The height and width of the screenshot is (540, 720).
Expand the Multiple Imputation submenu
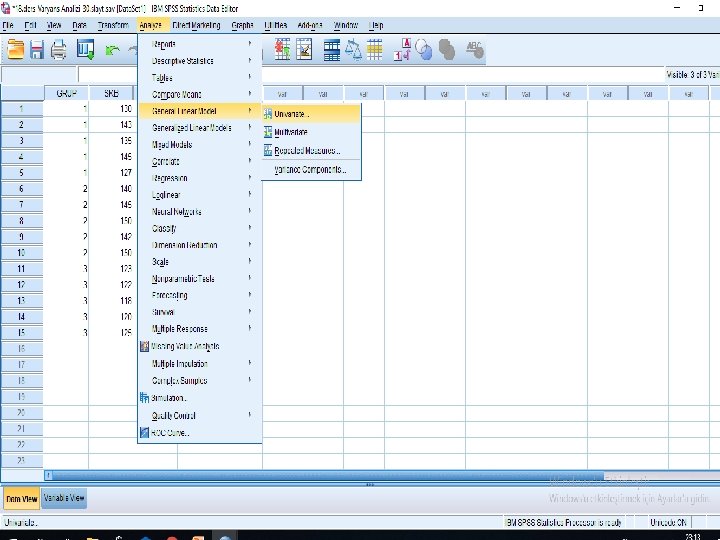pyautogui.click(x=200, y=364)
